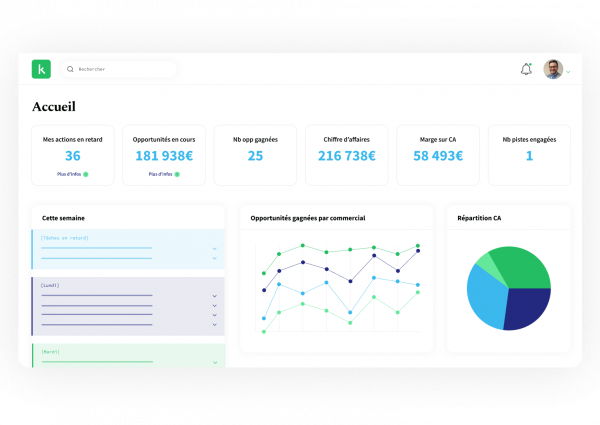Focus the Rechercher search field
600x425 pixels.
tap(119, 69)
